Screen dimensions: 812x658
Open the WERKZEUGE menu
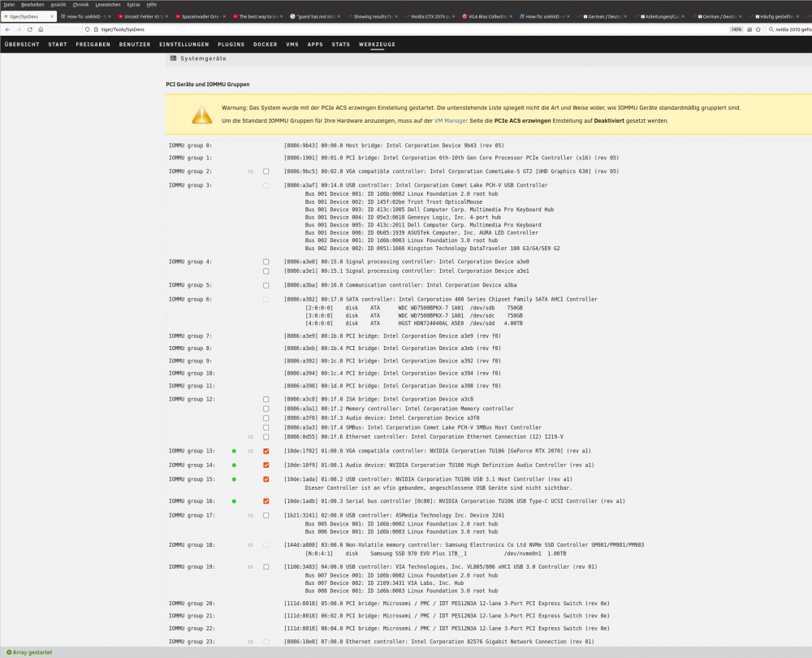(377, 45)
